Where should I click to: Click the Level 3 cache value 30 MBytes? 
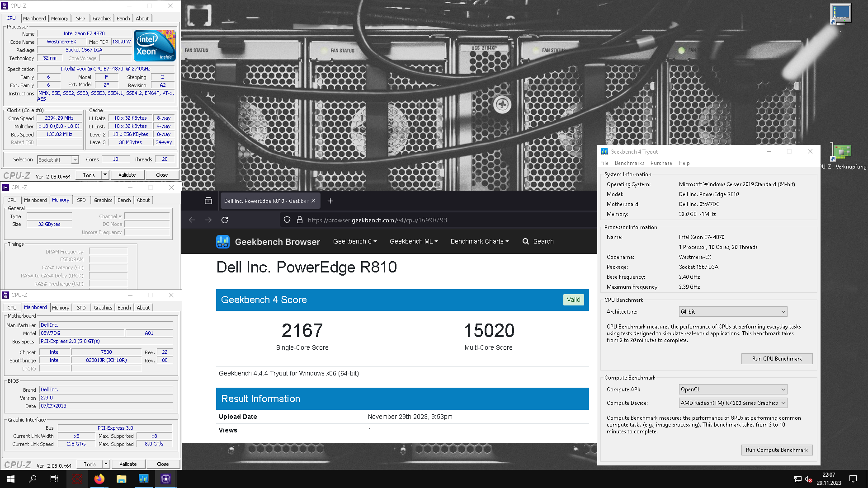pyautogui.click(x=130, y=143)
